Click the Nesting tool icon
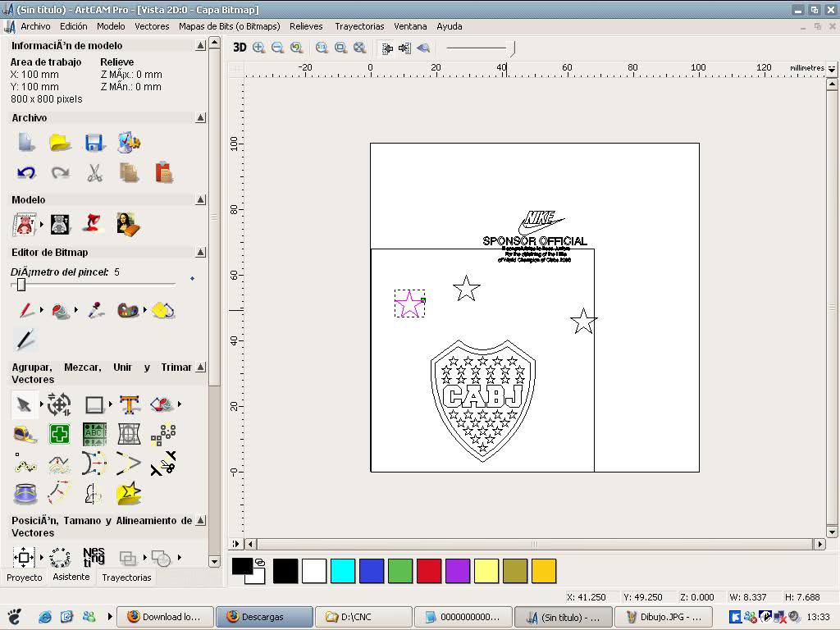Image resolution: width=840 pixels, height=630 pixels. pos(94,557)
